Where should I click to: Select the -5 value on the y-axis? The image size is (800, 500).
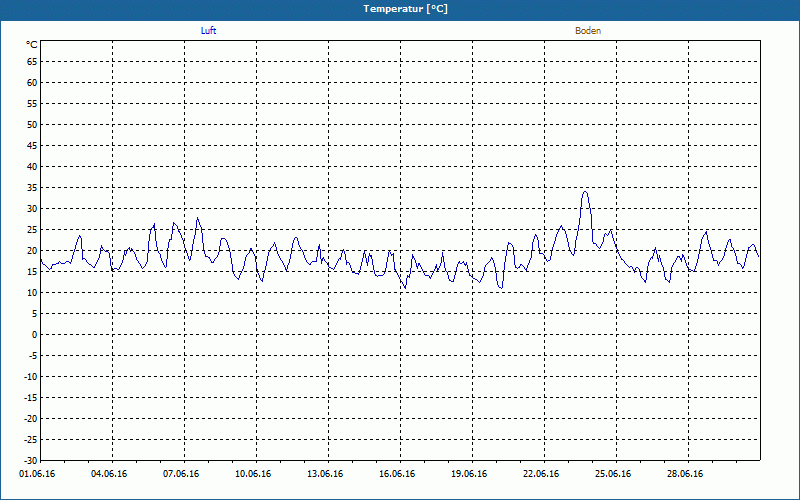click(x=33, y=356)
